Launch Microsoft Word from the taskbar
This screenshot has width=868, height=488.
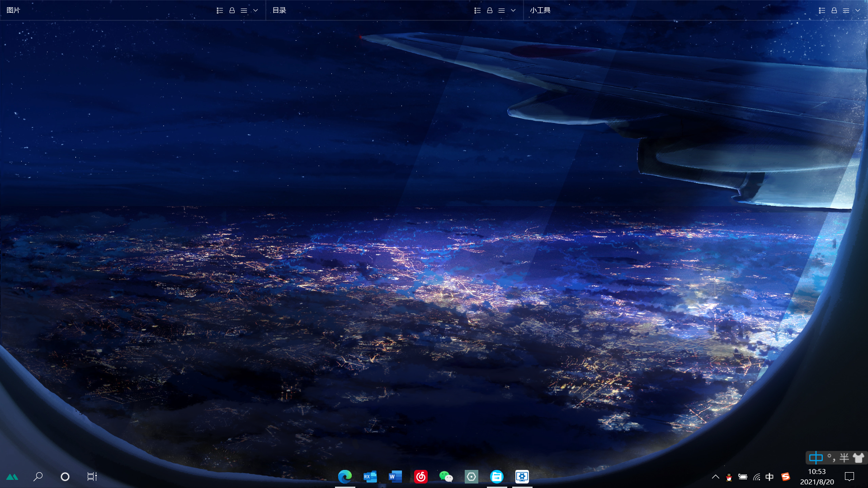point(395,476)
